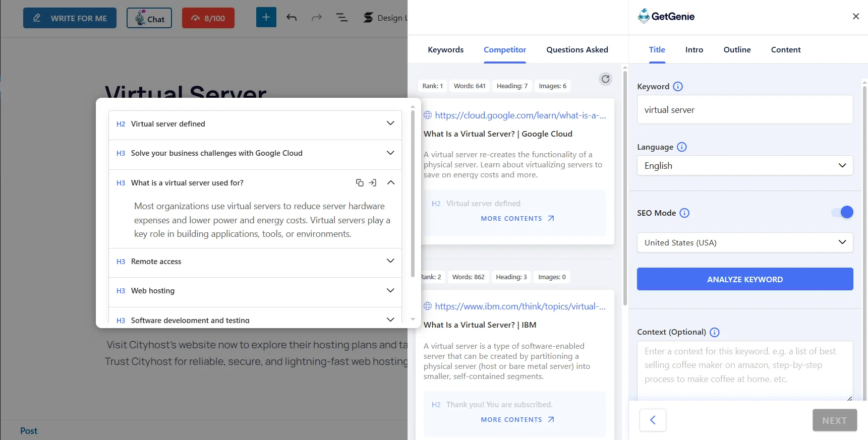
Task: Click MORE CONTENTS under IBM result
Action: [517, 419]
